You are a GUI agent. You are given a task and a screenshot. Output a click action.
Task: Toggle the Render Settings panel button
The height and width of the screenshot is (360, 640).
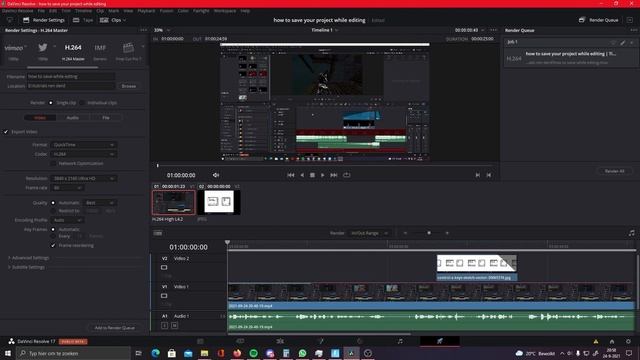tap(44, 20)
